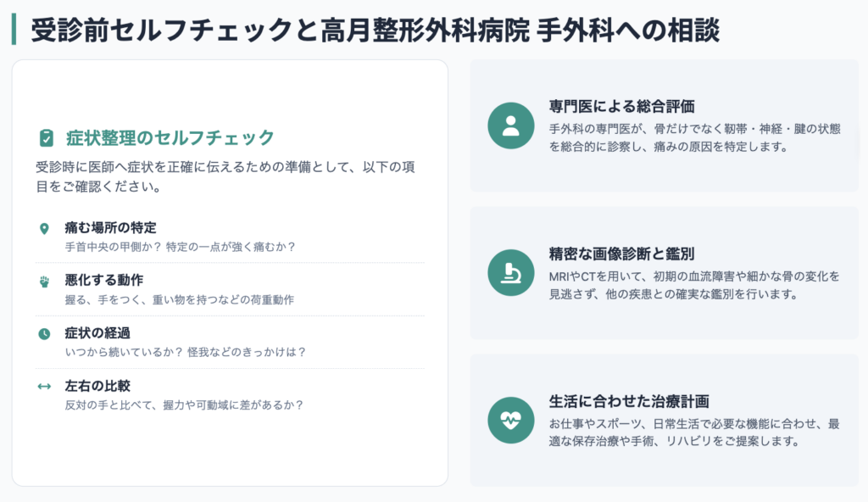868x502 pixels.
Task: Select the 症状整理のセルフチェック heading
Action: 170,137
